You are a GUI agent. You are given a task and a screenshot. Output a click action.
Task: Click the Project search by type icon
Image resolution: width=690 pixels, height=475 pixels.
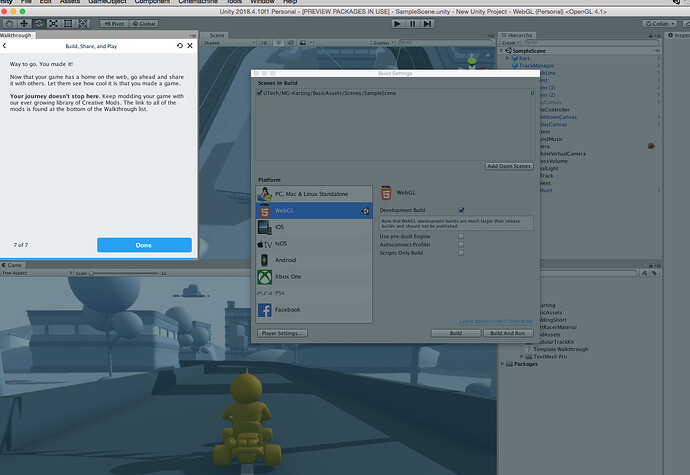644,273
